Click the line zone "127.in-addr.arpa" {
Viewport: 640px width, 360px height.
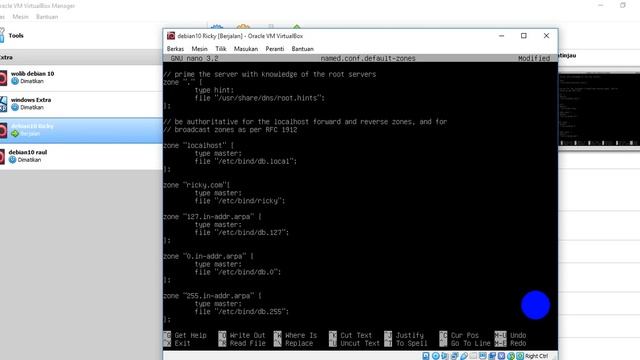pos(212,217)
